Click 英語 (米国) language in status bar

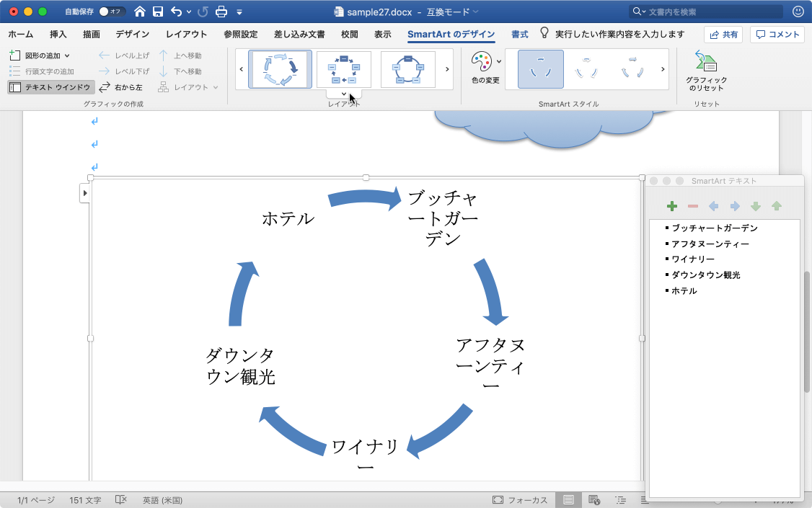pos(162,500)
